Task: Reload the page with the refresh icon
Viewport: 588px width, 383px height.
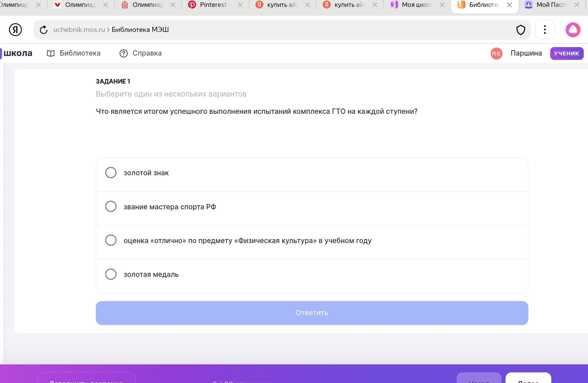Action: (43, 30)
